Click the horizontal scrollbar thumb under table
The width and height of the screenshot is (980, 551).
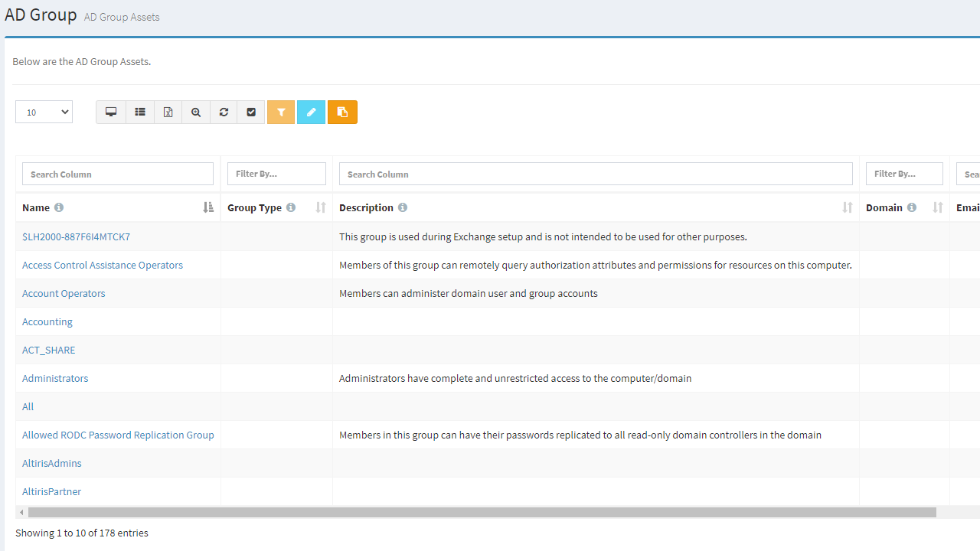(482, 512)
